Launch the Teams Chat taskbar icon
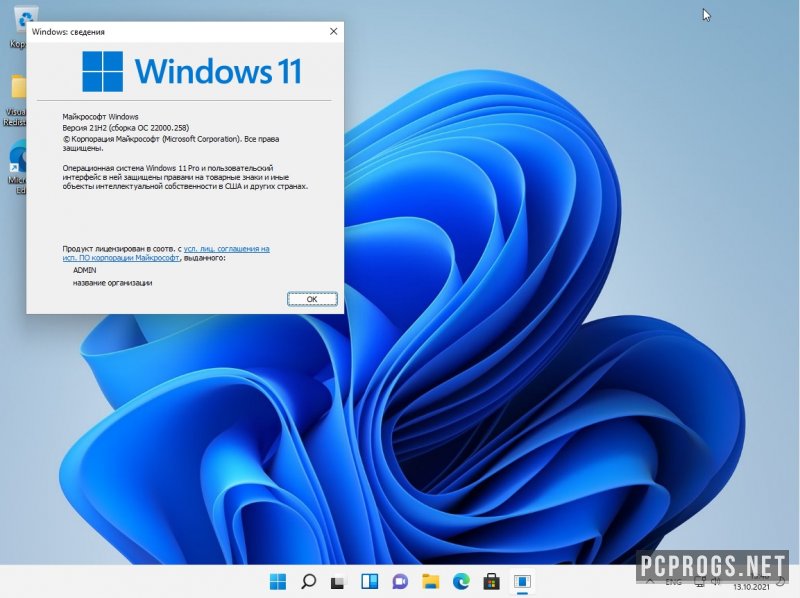This screenshot has height=598, width=800. point(400,581)
